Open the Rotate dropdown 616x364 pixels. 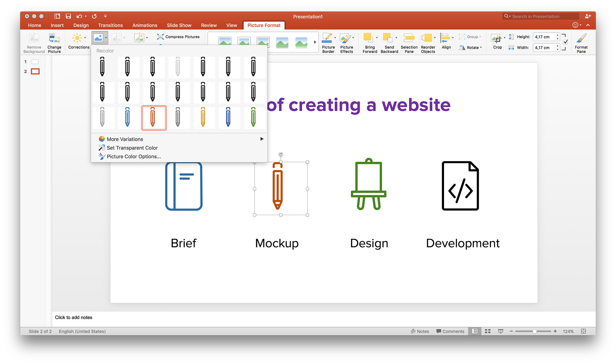471,47
